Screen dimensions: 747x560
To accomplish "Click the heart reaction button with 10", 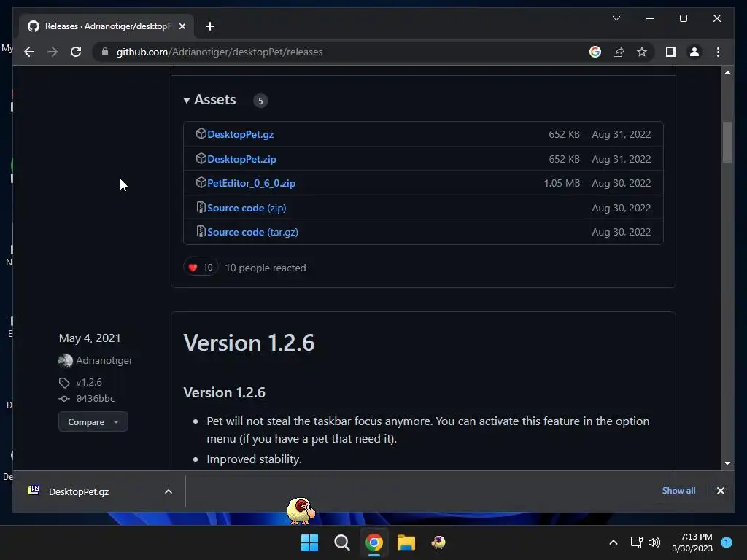I will point(201,267).
